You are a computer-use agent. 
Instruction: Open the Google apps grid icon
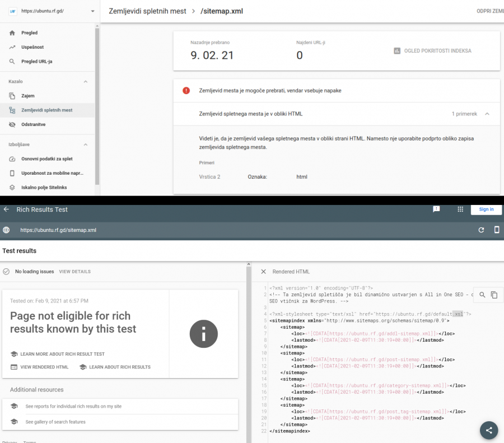coord(460,209)
